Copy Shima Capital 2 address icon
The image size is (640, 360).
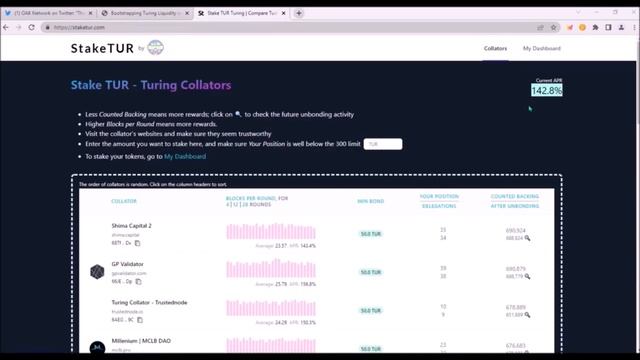pyautogui.click(x=138, y=243)
